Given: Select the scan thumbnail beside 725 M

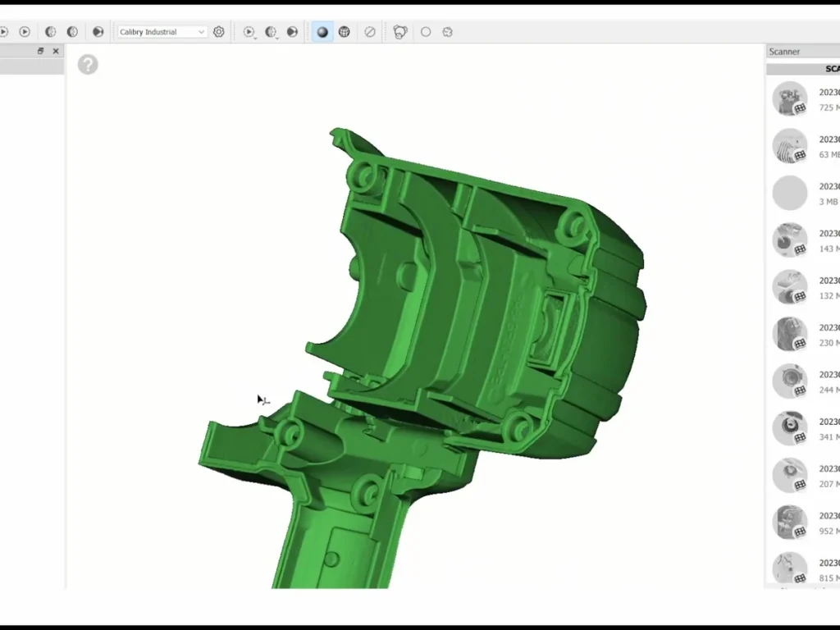Looking at the screenshot, I should (790, 98).
